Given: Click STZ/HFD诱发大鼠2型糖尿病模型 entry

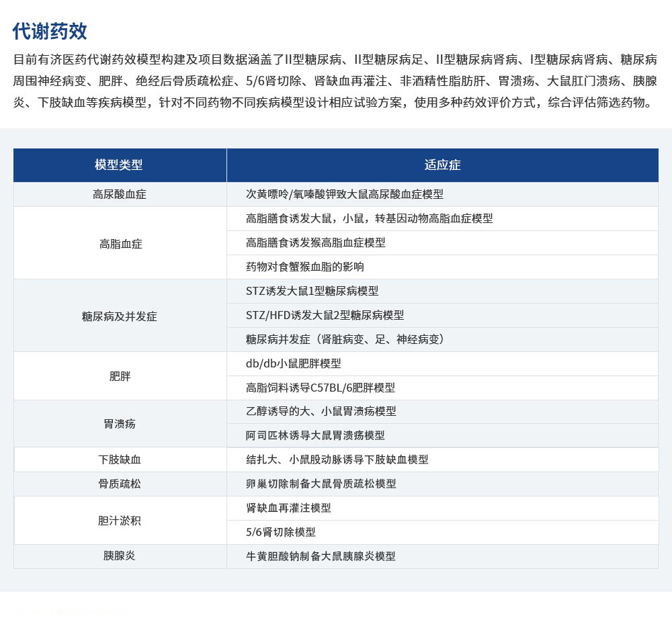Looking at the screenshot, I should point(325,315).
